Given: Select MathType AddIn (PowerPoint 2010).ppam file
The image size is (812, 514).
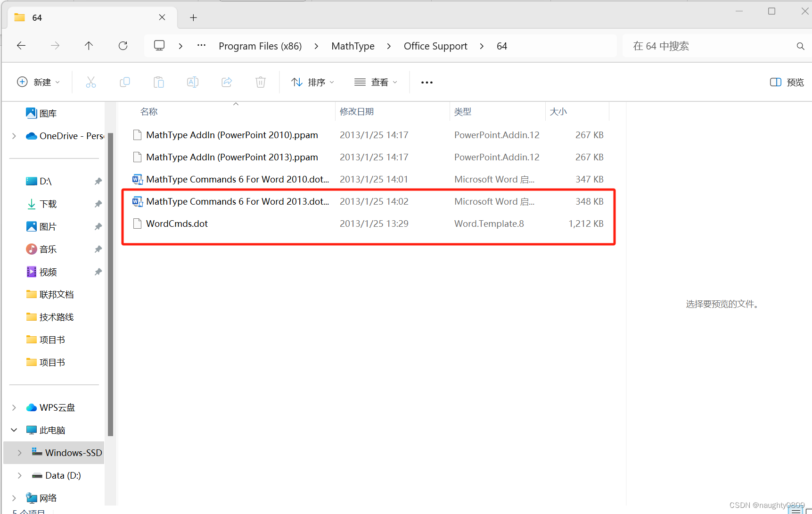Looking at the screenshot, I should coord(368,135).
